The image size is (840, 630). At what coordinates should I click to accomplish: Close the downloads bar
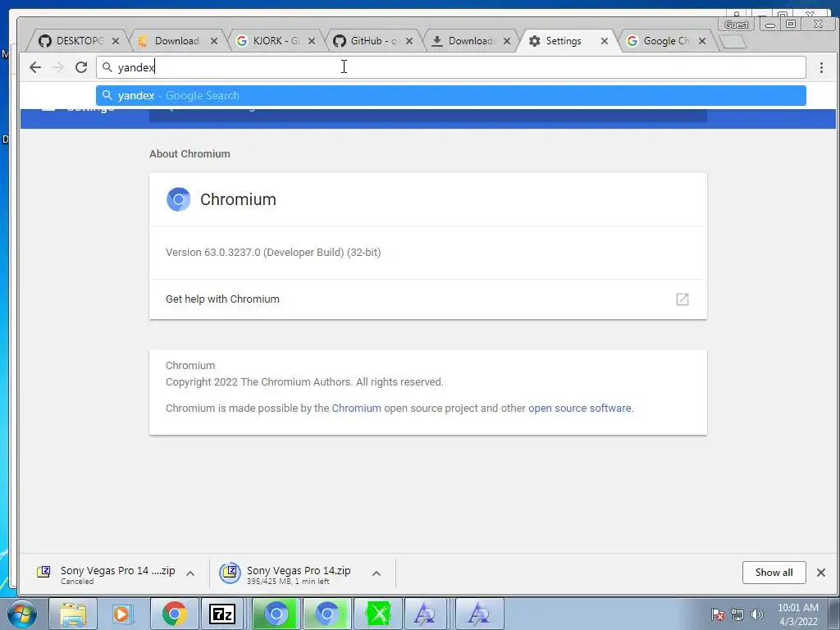[x=820, y=572]
